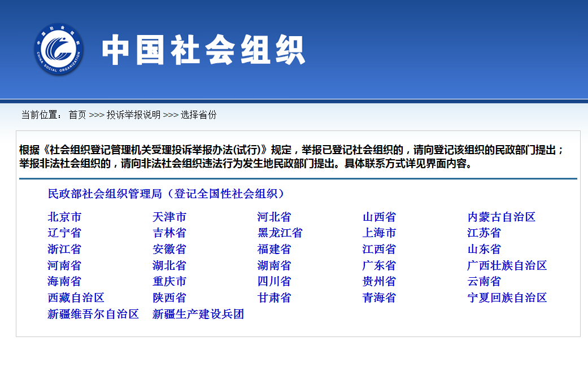Open 辽宁省 link
Screen dimensions: 588x389
coord(64,233)
